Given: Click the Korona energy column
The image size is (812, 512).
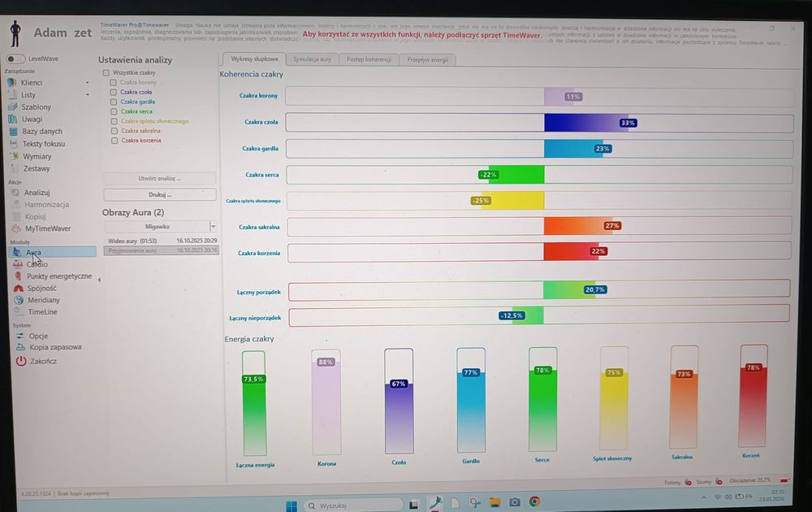Looking at the screenshot, I should [x=326, y=402].
